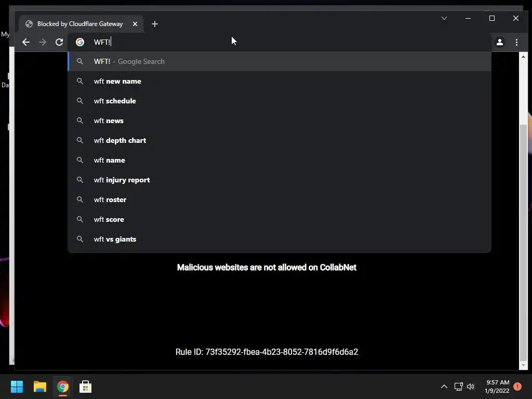Choose the 'wft new name' suggestion
The image size is (532, 399).
pyautogui.click(x=280, y=81)
